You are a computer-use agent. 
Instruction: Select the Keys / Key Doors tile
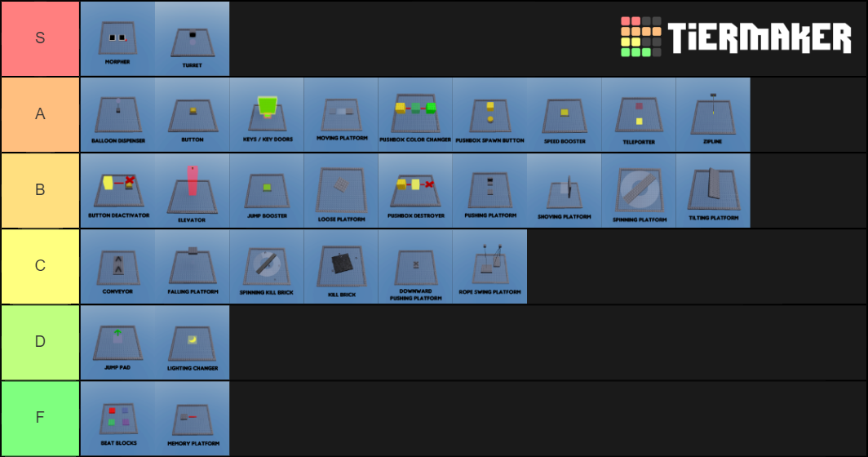267,115
